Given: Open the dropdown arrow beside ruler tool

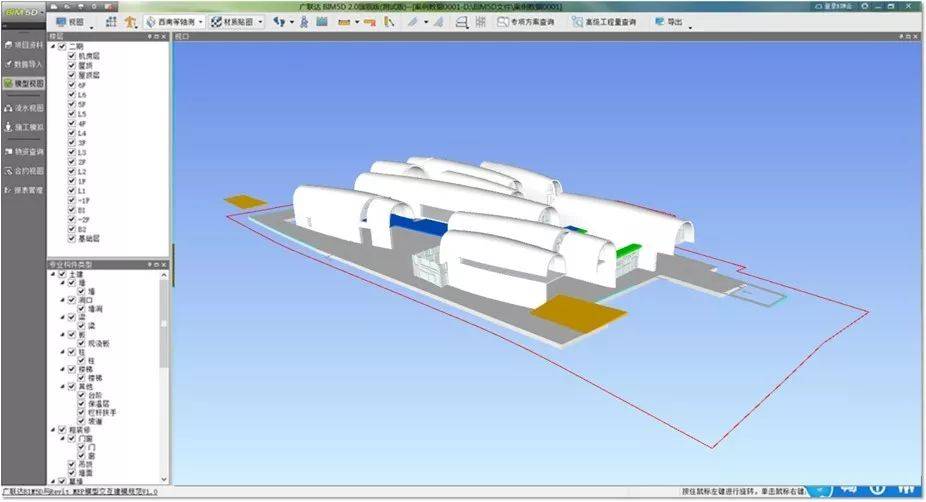Looking at the screenshot, I should (x=357, y=22).
